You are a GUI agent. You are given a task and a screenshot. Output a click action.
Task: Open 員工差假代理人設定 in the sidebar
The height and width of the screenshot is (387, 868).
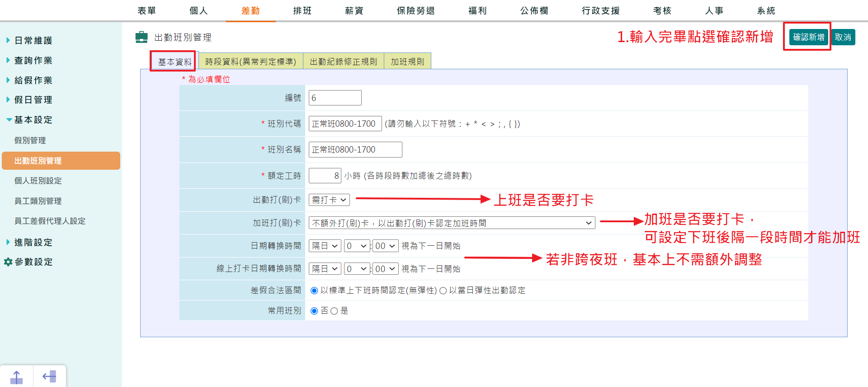click(50, 221)
